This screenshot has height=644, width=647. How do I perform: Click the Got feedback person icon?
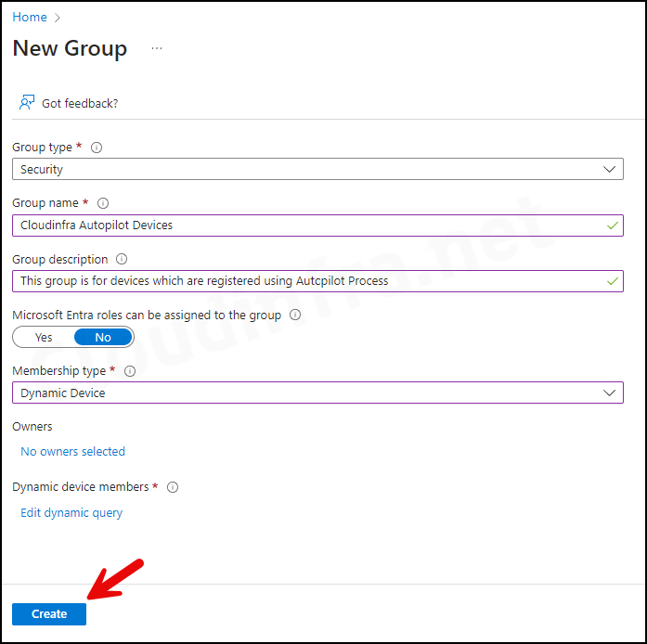tap(27, 102)
